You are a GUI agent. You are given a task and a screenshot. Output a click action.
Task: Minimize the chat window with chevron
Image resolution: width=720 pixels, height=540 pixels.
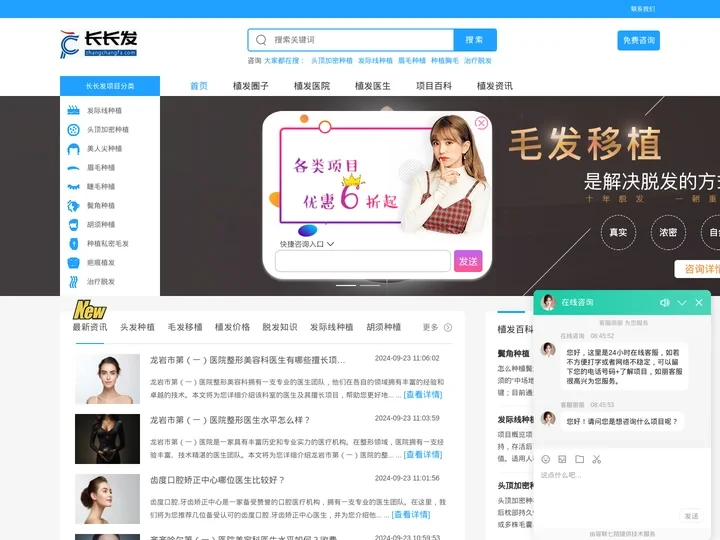point(682,303)
